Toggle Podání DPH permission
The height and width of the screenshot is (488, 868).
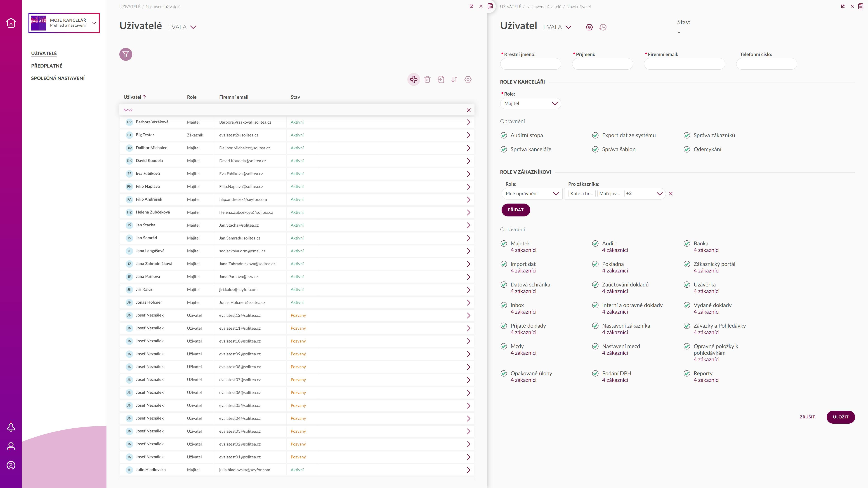(595, 373)
